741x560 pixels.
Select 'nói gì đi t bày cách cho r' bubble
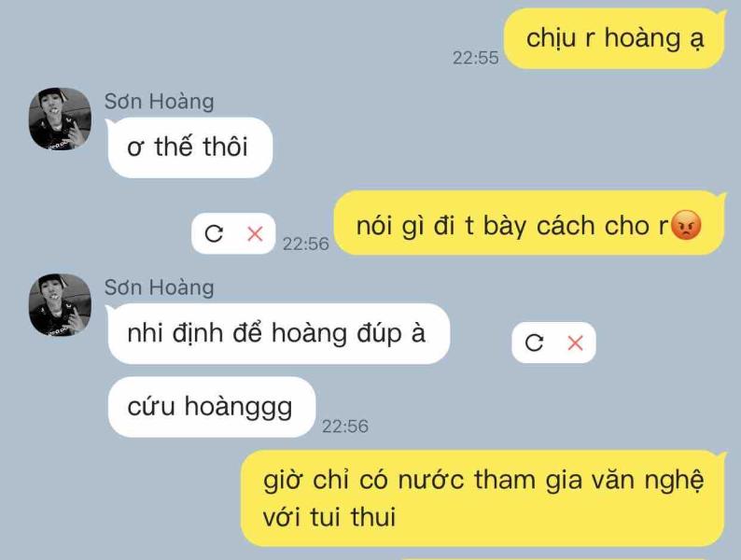529,223
